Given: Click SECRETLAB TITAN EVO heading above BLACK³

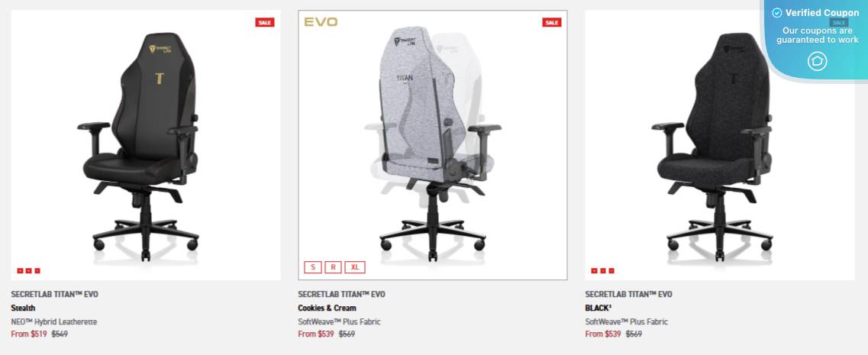Looking at the screenshot, I should pyautogui.click(x=628, y=294).
